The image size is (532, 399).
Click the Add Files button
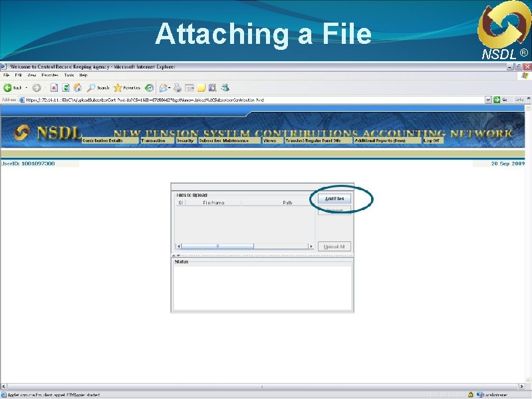pyautogui.click(x=334, y=199)
